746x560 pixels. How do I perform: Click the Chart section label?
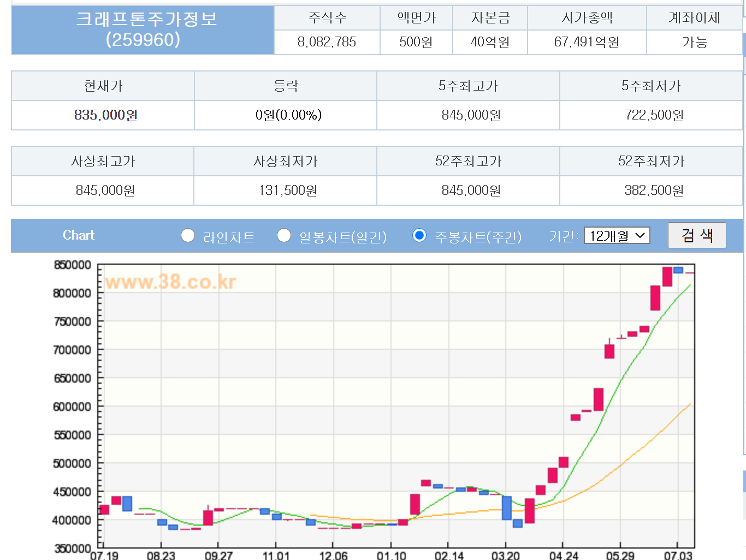click(x=79, y=235)
